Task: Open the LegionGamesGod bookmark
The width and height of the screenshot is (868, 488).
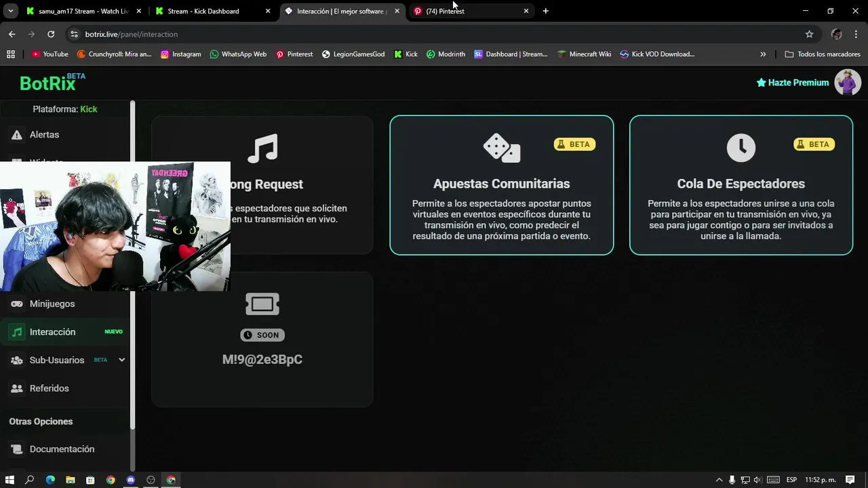Action: point(353,54)
